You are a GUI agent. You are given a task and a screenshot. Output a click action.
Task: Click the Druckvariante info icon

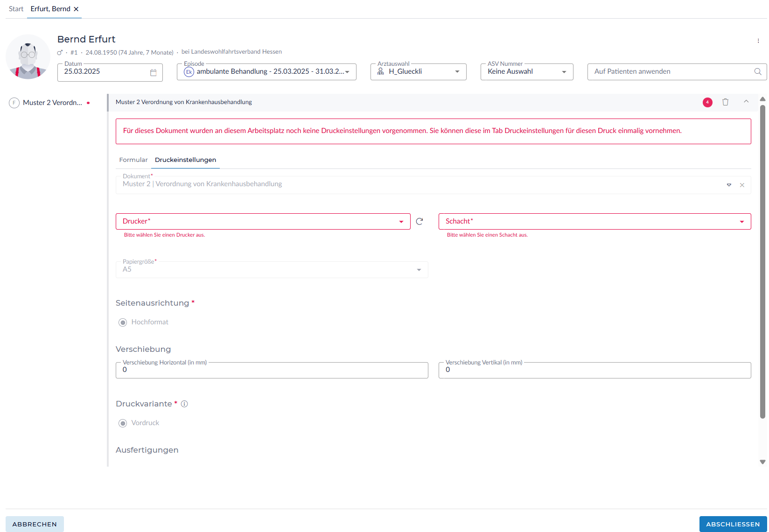point(184,404)
